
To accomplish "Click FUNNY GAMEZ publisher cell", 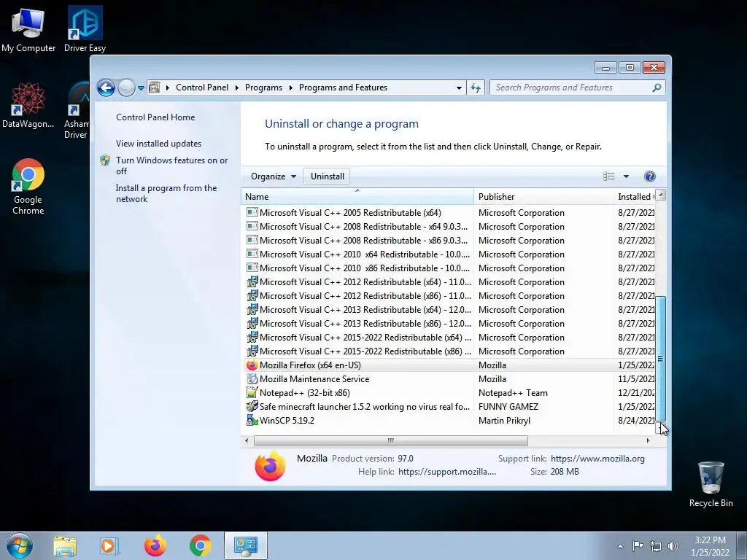I will pyautogui.click(x=508, y=407).
